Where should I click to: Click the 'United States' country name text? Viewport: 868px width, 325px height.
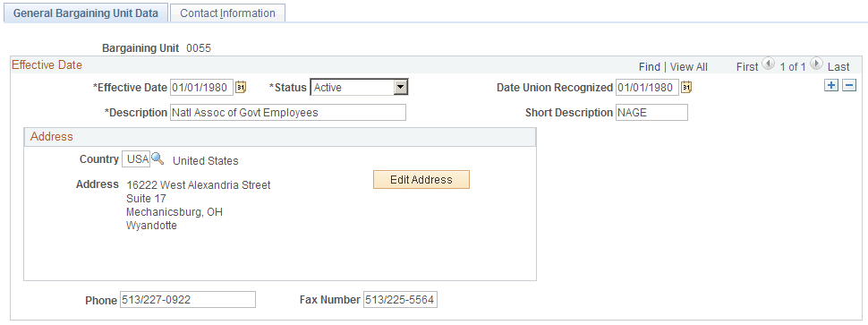pyautogui.click(x=206, y=161)
